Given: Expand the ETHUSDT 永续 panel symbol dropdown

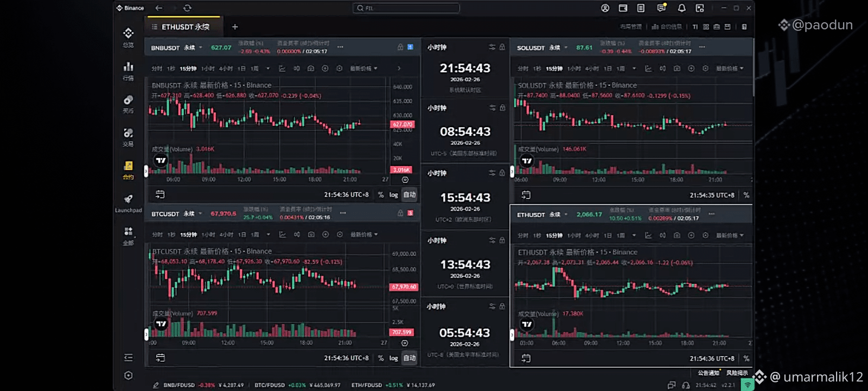Looking at the screenshot, I should coord(566,215).
